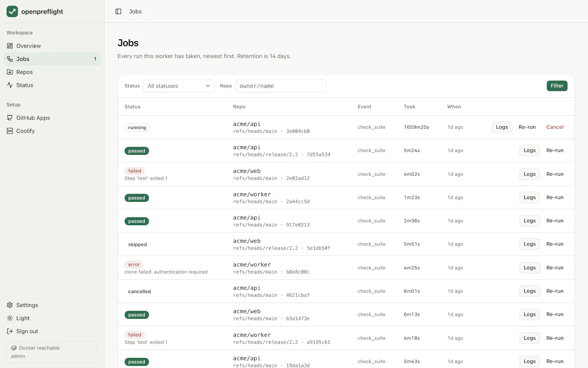Click the Overview grid icon
The image size is (588, 368).
coord(10,46)
